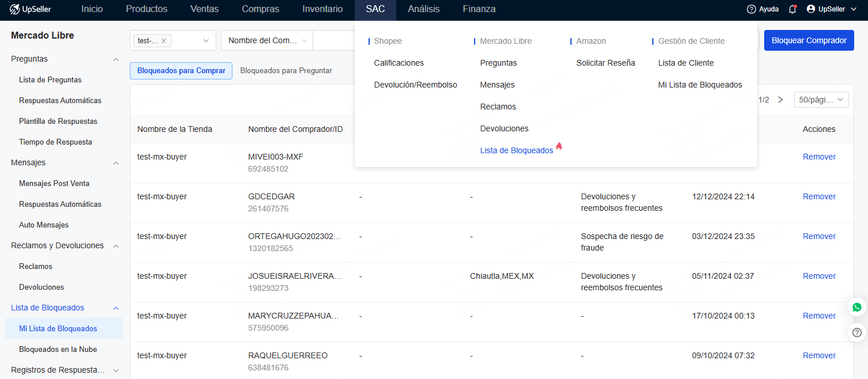Open the Nombre del Com… search type dropdown
The width and height of the screenshot is (868, 379).
[x=267, y=40]
